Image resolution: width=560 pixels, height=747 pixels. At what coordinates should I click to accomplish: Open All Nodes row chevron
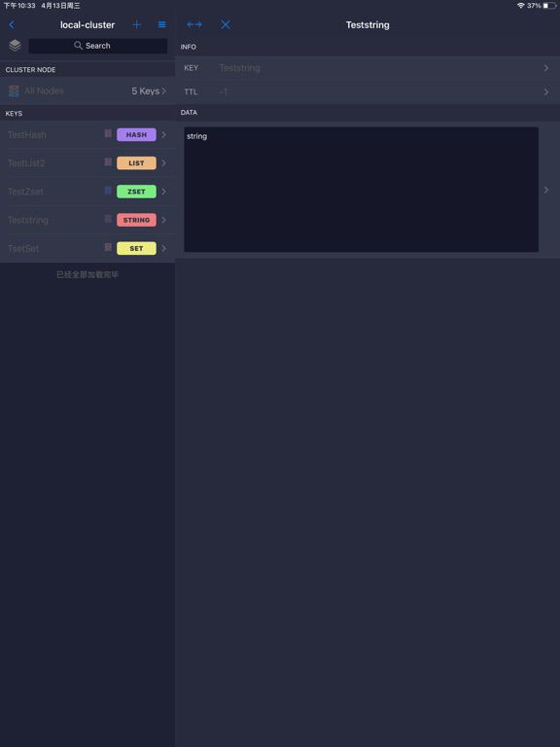tap(163, 91)
